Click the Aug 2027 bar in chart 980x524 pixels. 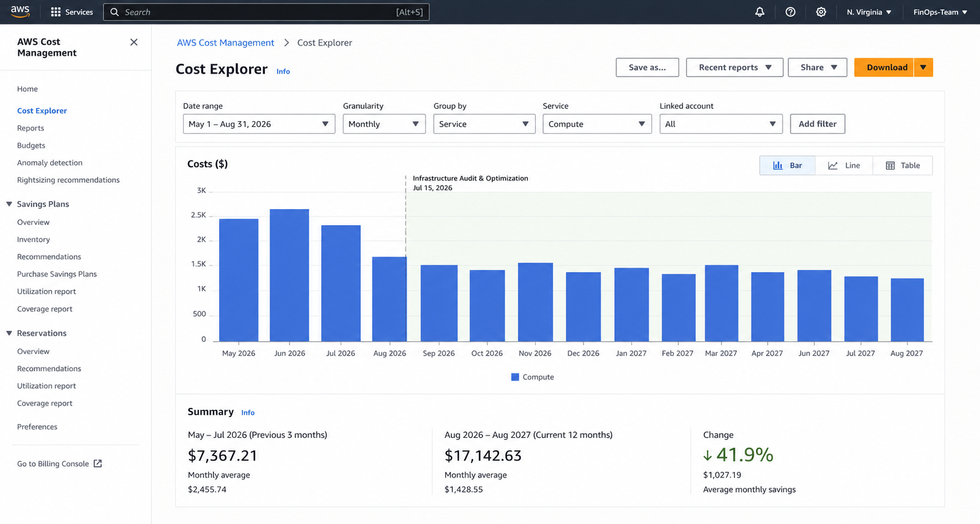(x=907, y=310)
